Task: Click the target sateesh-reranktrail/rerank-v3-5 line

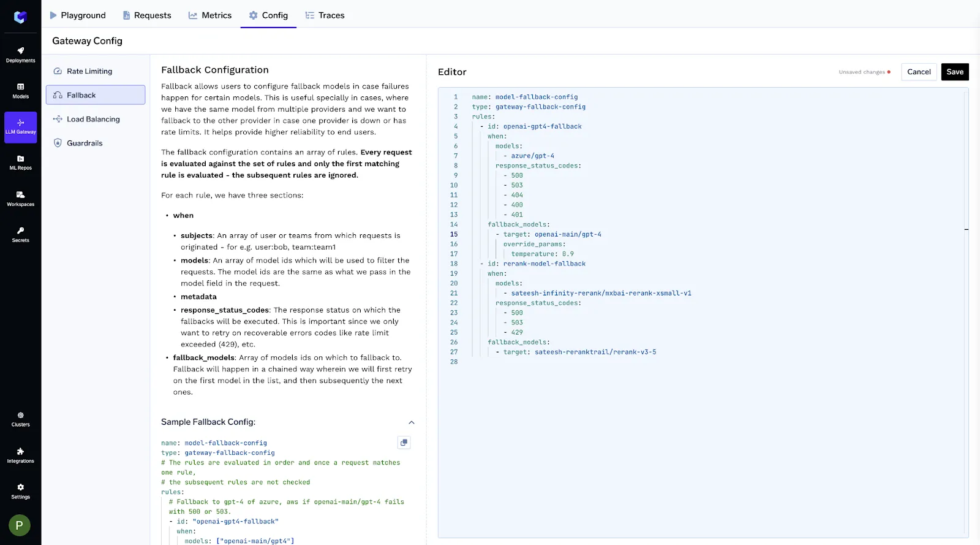Action: click(x=576, y=352)
